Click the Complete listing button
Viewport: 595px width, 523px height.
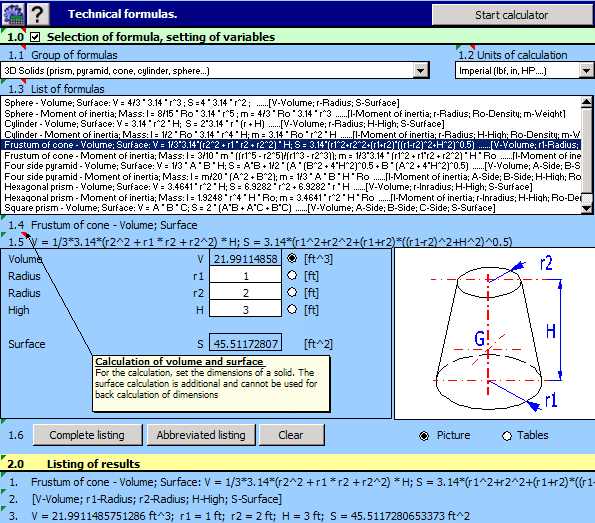87,435
